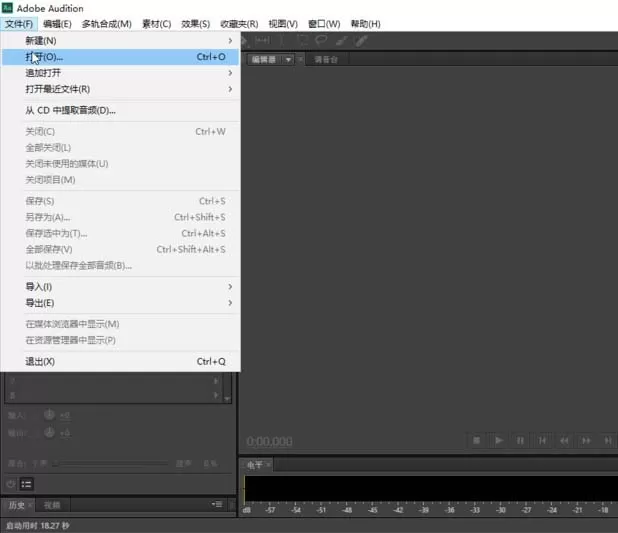Expand the 新建(N) submenu

(120, 41)
